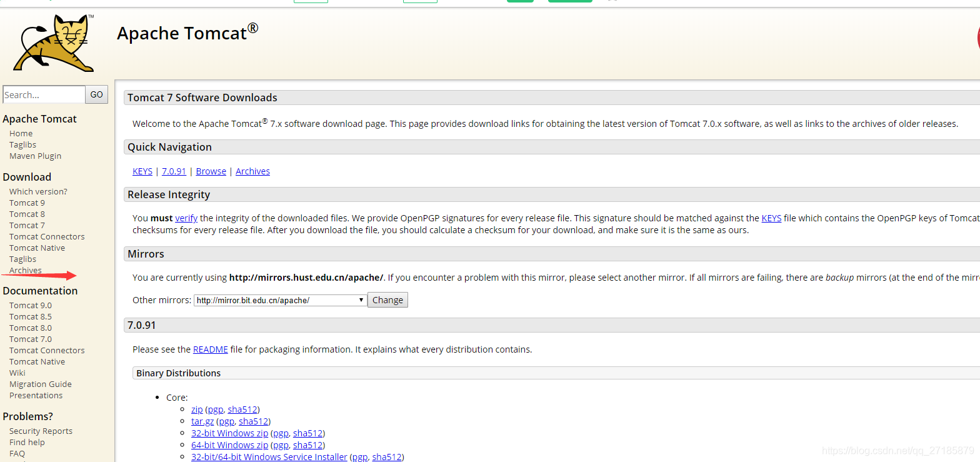Open pgp signature for Windows Service Installer
Screen dimensions: 980x462
(x=360, y=457)
